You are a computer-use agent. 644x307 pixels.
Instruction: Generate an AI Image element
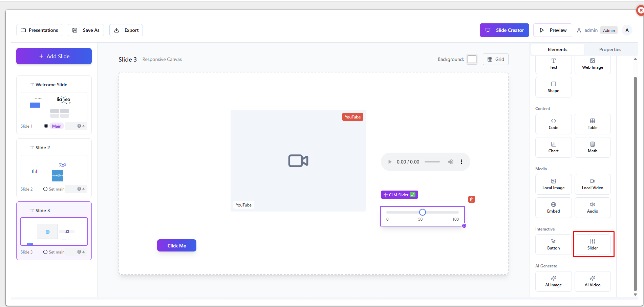[x=553, y=281]
